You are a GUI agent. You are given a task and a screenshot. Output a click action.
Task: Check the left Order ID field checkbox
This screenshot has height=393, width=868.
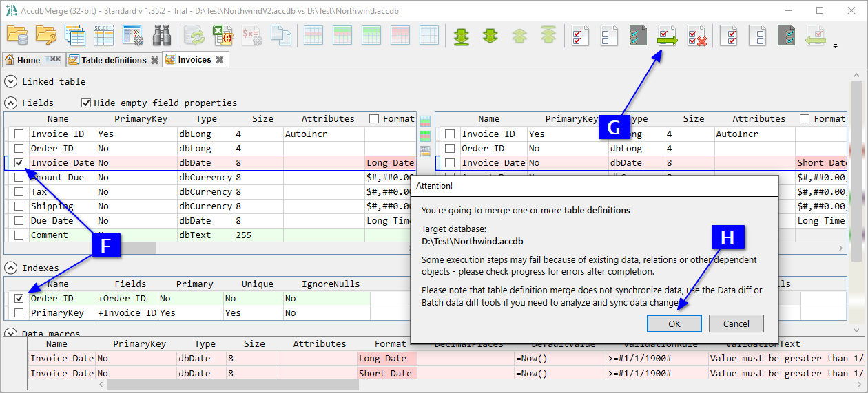click(19, 149)
